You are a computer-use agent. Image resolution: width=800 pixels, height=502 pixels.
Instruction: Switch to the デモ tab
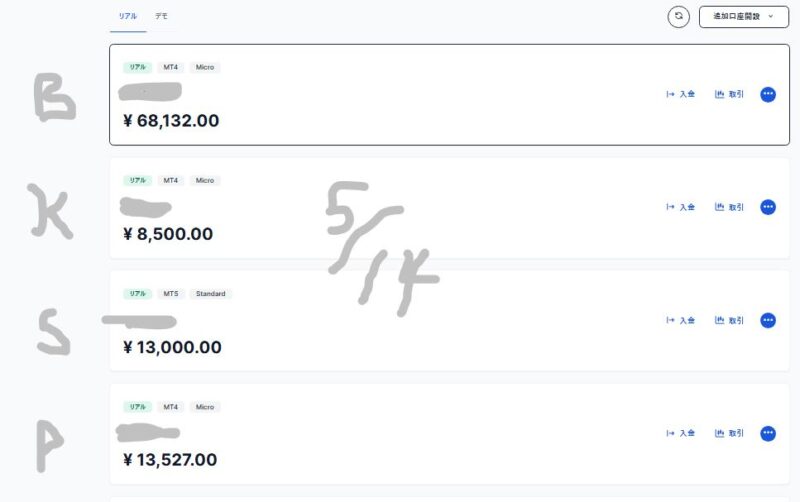(162, 16)
